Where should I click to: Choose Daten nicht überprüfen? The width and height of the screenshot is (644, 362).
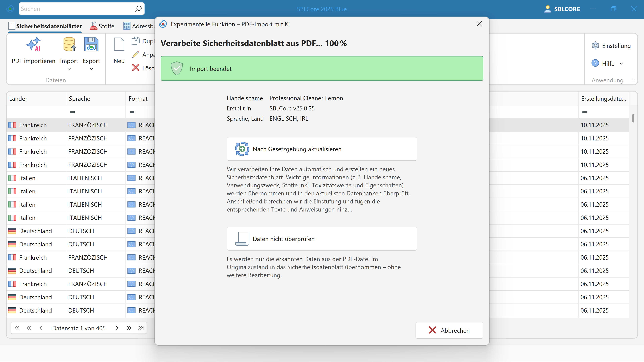[322, 239]
